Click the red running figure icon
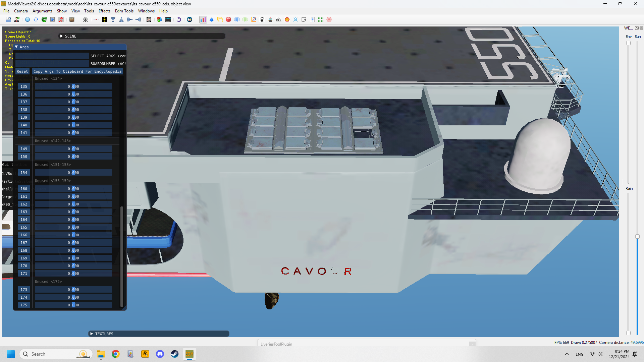 [61, 19]
